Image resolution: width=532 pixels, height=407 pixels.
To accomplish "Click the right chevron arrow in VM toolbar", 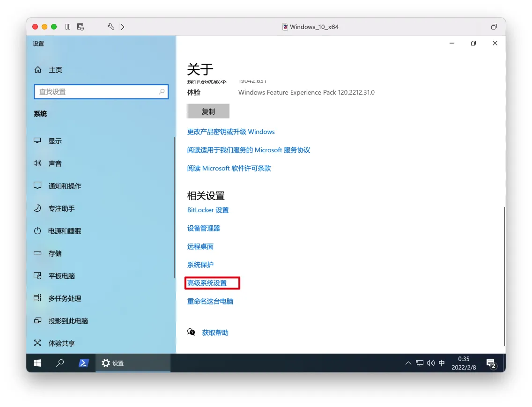I will coord(123,27).
